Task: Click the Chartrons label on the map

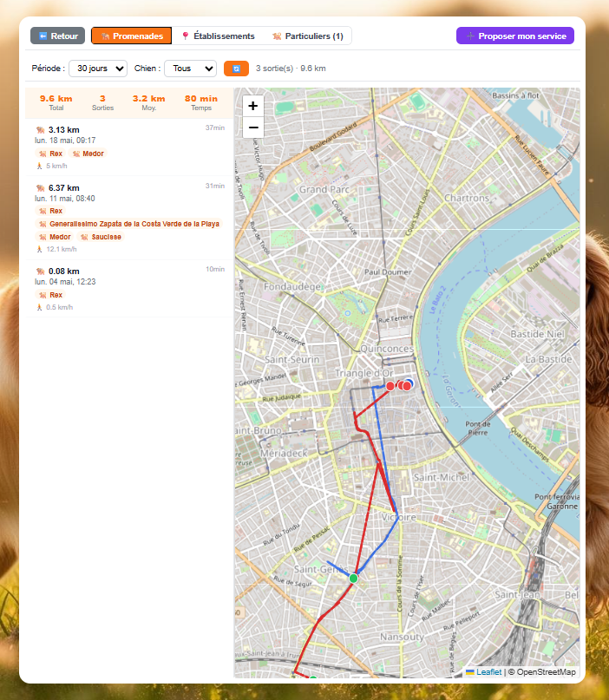Action: [x=467, y=198]
